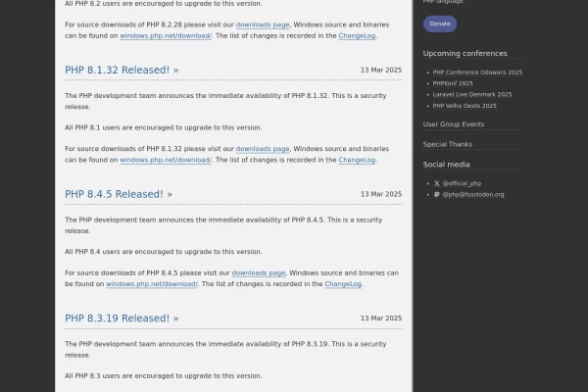The image size is (588, 392).
Task: Click the 13 Mar 2025 date beside PHP 8.4.5
Action: pos(381,194)
